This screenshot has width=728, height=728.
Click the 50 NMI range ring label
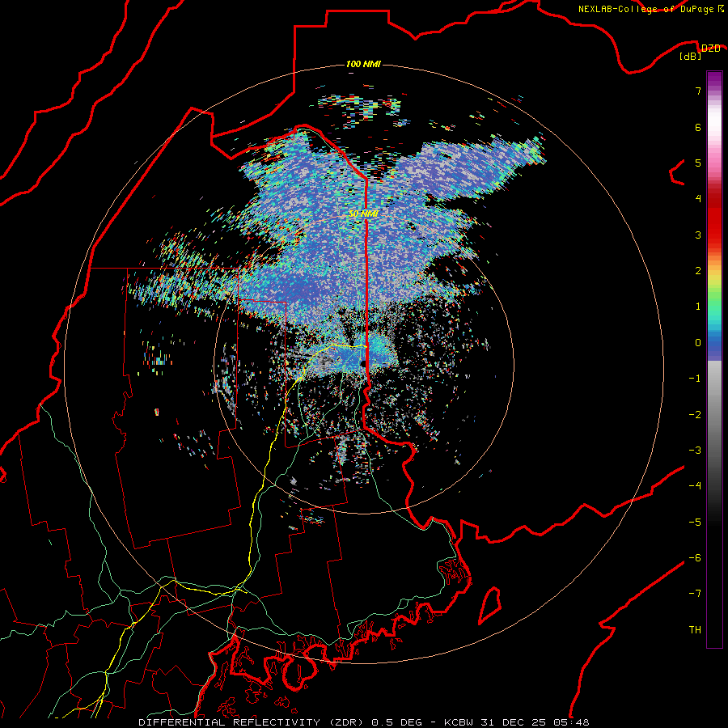(363, 214)
